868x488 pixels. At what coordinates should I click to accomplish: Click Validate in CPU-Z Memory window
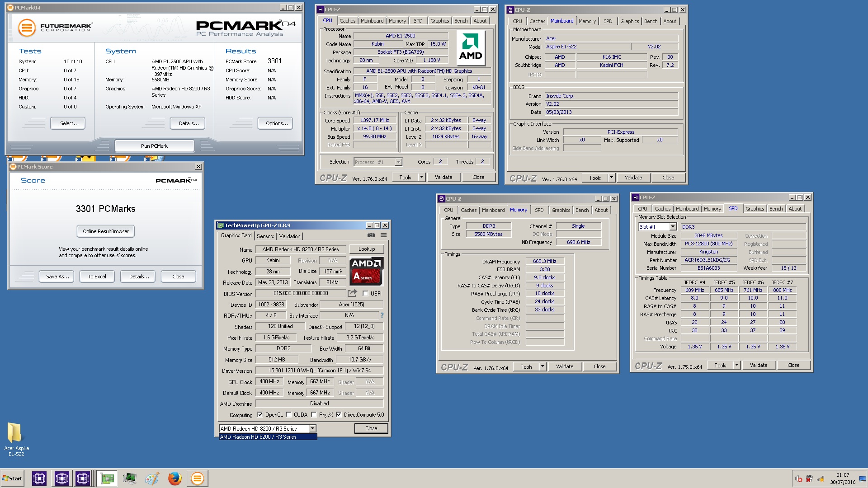click(565, 366)
